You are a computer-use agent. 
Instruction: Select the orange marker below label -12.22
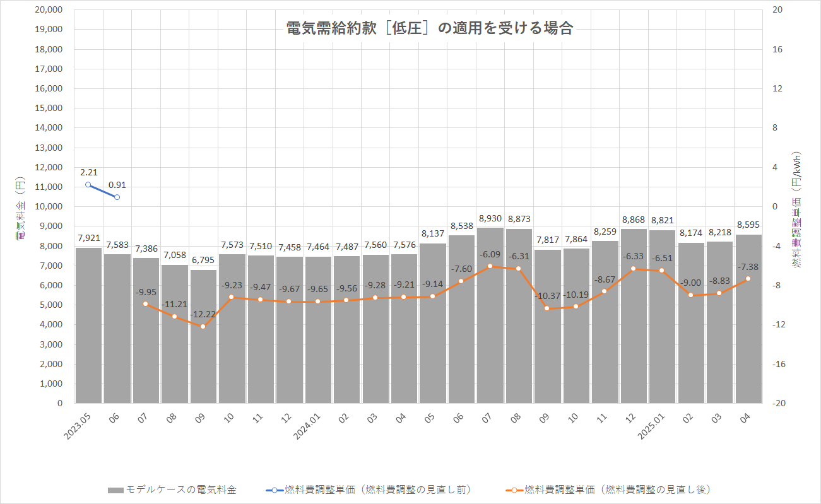[x=203, y=326]
